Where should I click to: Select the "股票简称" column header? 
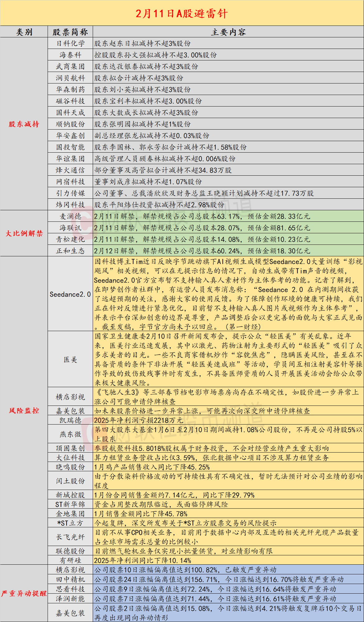pyautogui.click(x=70, y=32)
